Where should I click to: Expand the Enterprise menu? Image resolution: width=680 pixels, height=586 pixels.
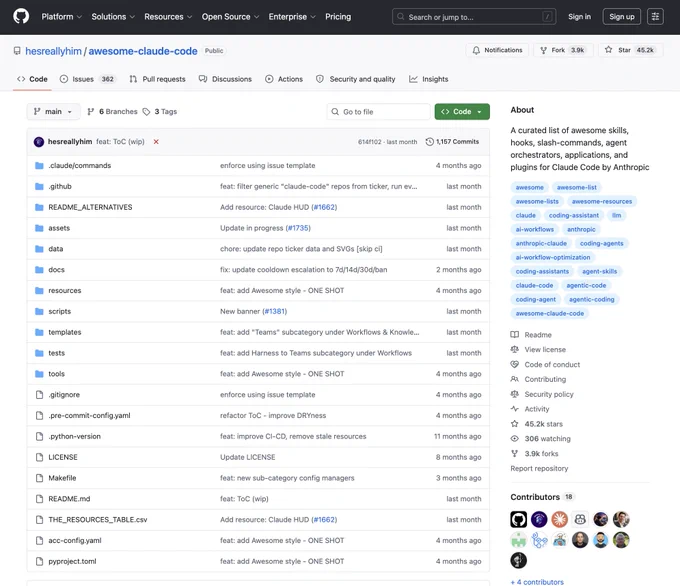[292, 16]
